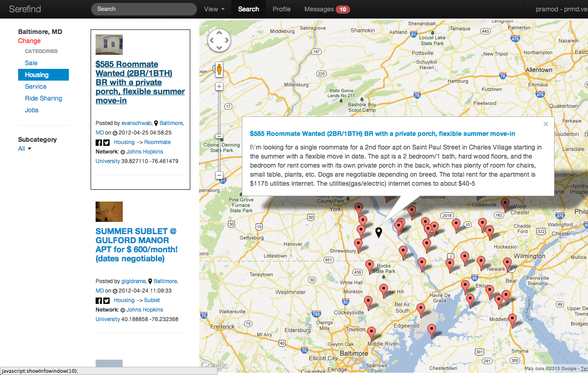Zoom out using the map minus button
The width and height of the screenshot is (588, 375).
[x=219, y=175]
